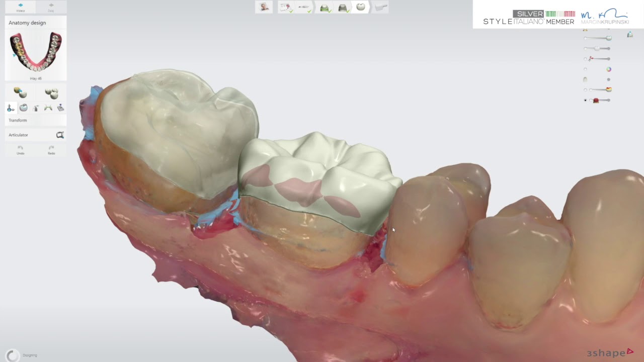Viewport: 644px width, 362px height.
Task: Click the 3shape logo
Action: pos(610,353)
